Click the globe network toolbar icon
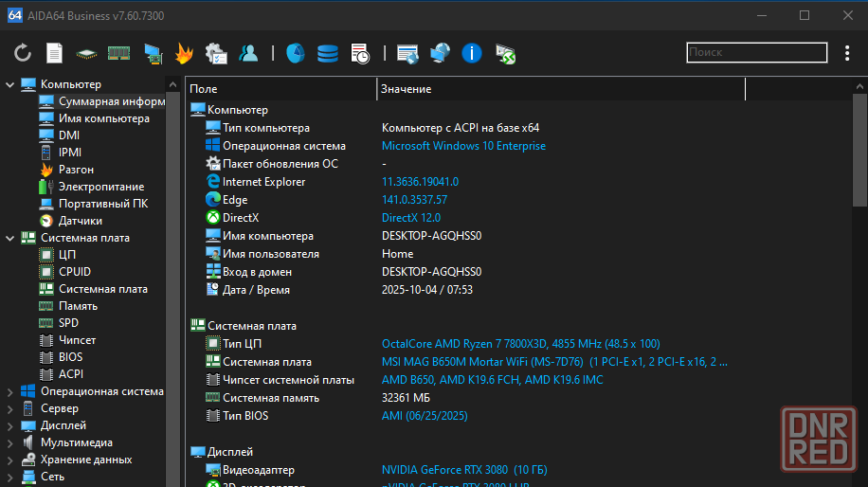The image size is (868, 487). [x=440, y=53]
